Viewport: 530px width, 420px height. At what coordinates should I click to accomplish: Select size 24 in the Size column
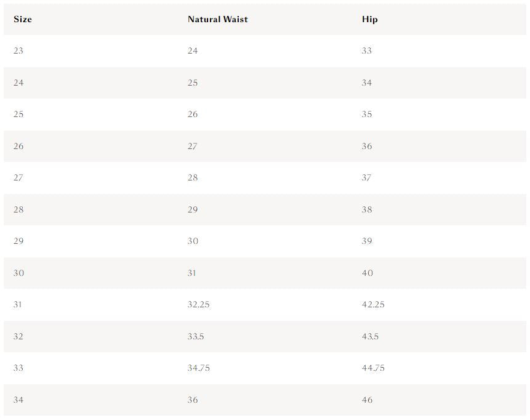coord(18,83)
